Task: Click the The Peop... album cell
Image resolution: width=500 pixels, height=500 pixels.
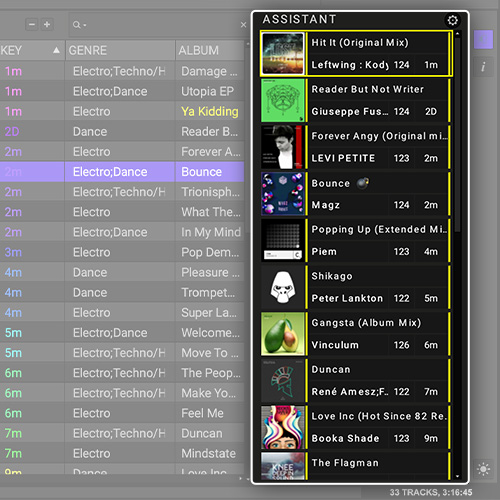Action: pos(210,373)
